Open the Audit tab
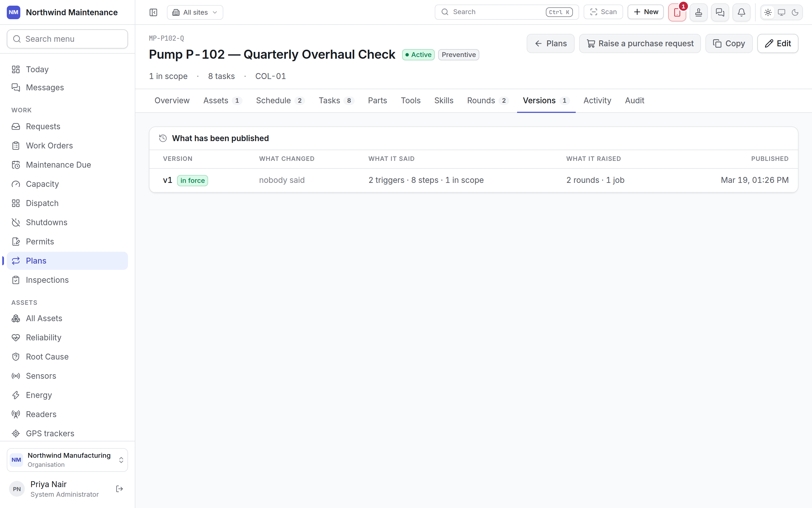 pos(634,100)
